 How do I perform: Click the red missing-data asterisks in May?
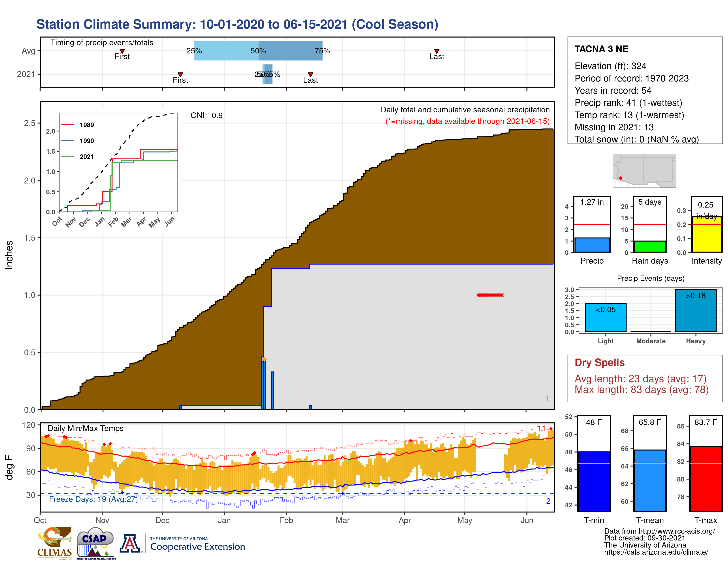(490, 295)
